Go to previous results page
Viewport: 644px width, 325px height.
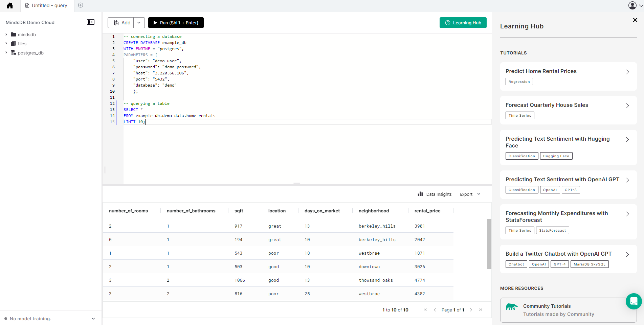point(435,310)
